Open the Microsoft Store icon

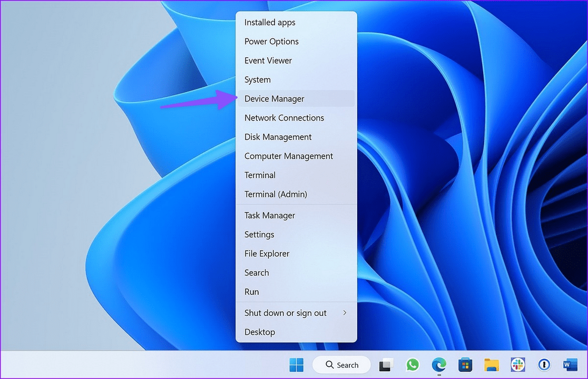(465, 364)
